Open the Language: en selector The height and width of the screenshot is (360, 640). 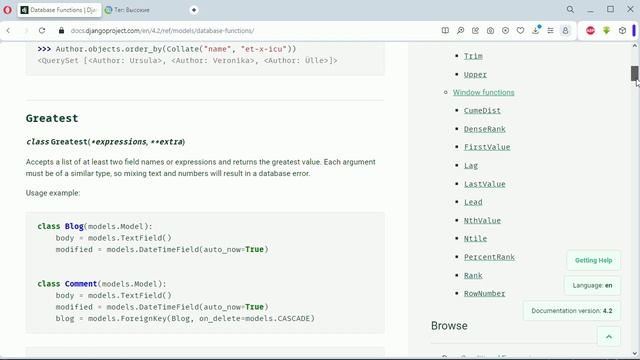coord(592,285)
